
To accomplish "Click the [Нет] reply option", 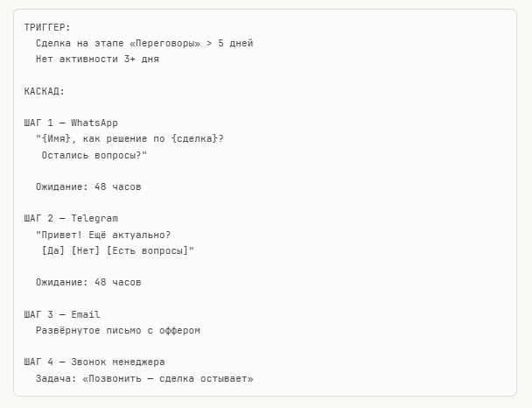I will pyautogui.click(x=85, y=250).
